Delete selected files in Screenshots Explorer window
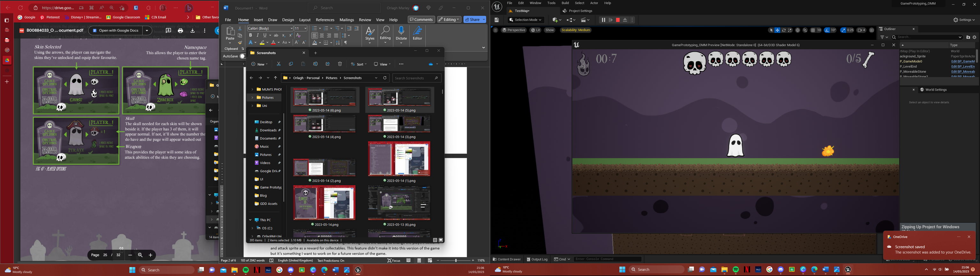 coord(340,64)
